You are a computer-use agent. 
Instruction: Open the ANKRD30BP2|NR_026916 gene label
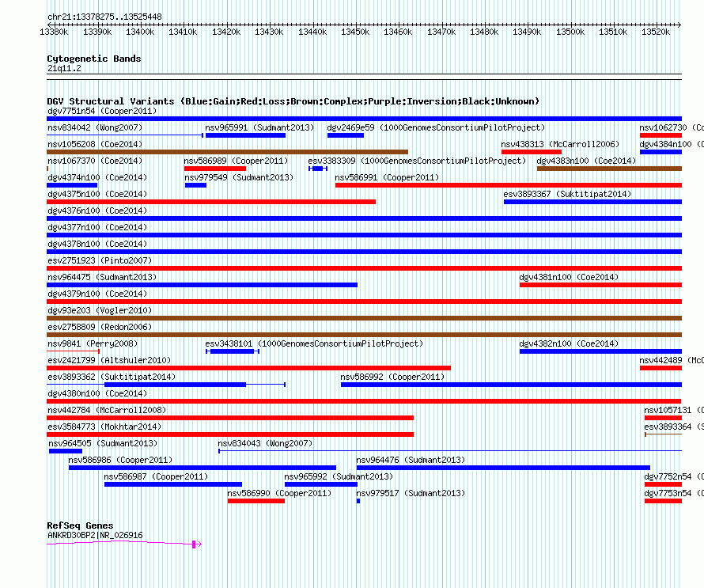(95, 535)
